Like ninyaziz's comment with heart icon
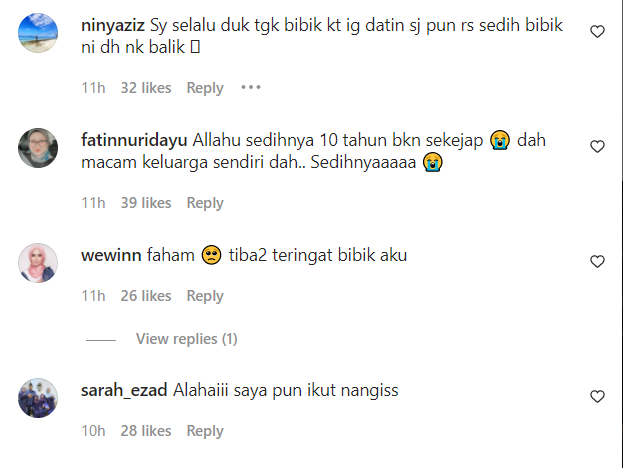The height and width of the screenshot is (468, 623). 597,31
